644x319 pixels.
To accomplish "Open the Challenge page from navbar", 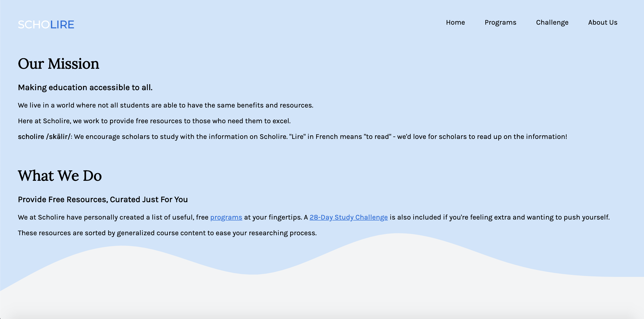I will point(552,22).
